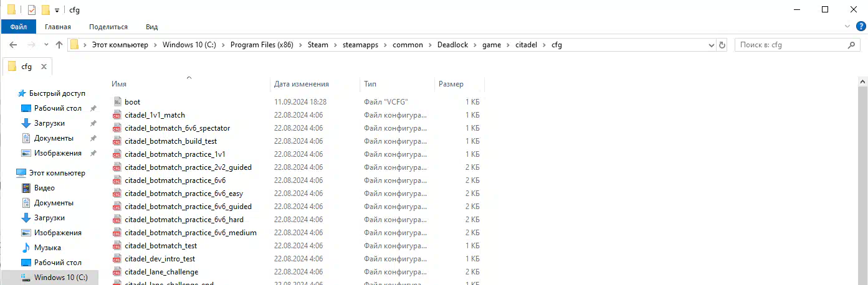Open Видео in the navigation pane
This screenshot has width=868, height=285.
point(44,188)
